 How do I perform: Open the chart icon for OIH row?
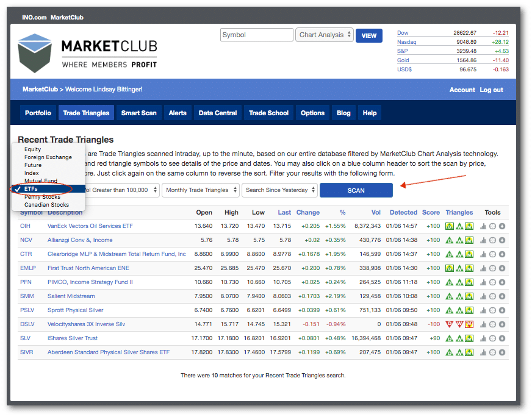tap(483, 226)
